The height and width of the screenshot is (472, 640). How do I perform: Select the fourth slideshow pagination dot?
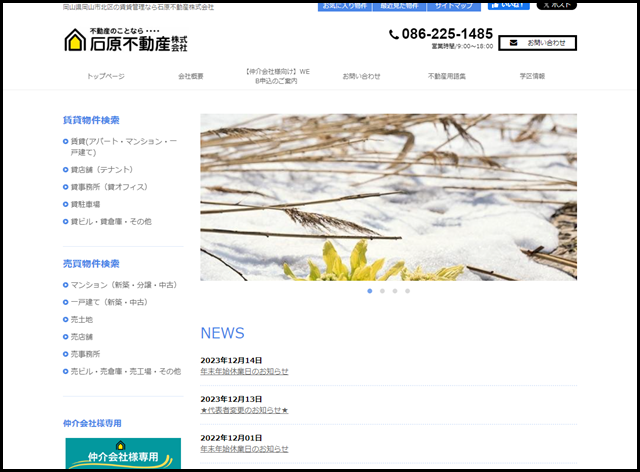407,291
